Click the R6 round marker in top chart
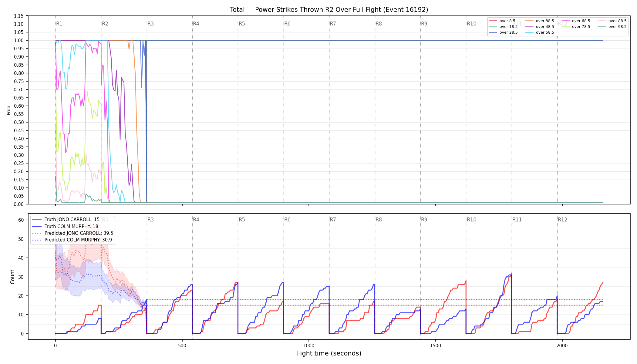Screen dimensions: 637x364 287,24
